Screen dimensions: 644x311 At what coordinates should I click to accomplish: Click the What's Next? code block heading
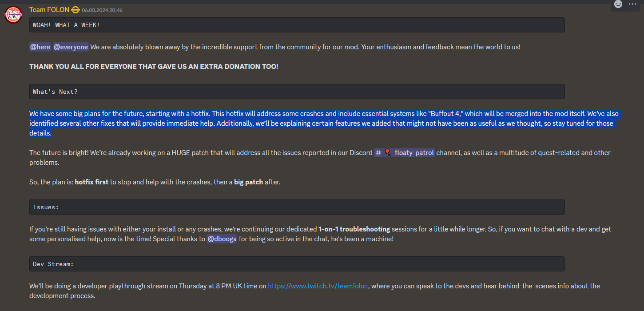tap(296, 92)
